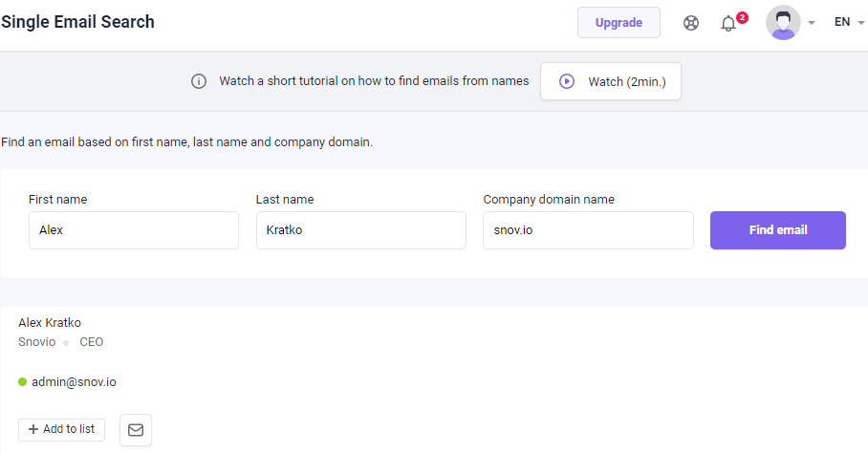
Task: Open the help lifebuoy icon
Action: (x=691, y=23)
